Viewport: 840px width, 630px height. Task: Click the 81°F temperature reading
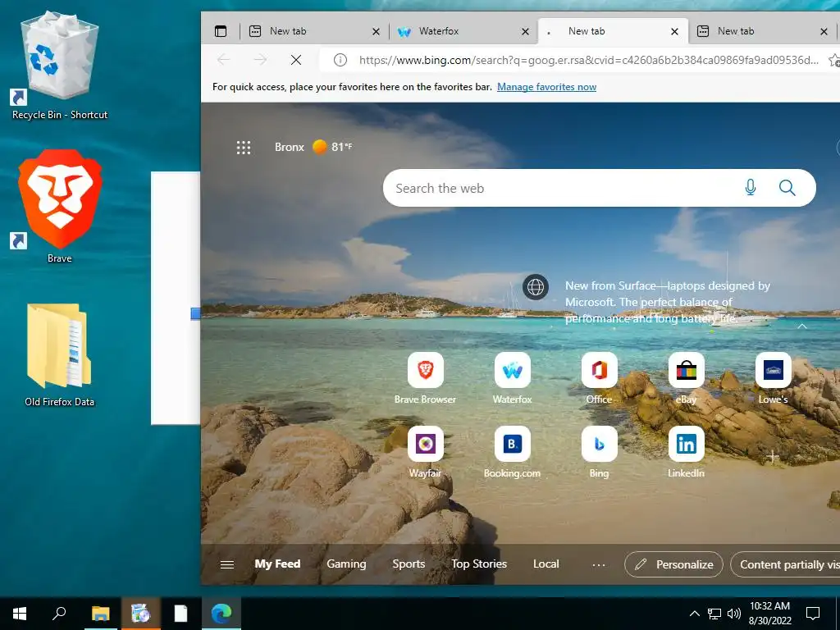point(341,147)
